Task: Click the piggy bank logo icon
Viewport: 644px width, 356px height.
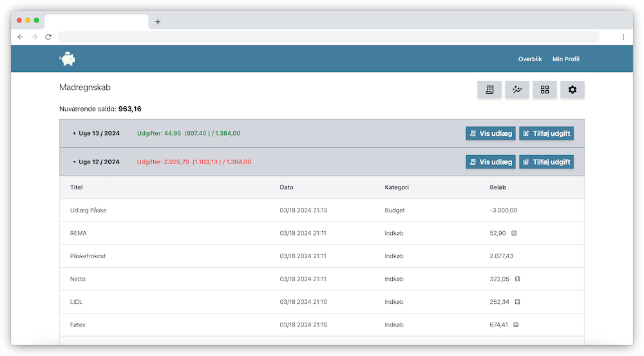Action: coord(68,59)
